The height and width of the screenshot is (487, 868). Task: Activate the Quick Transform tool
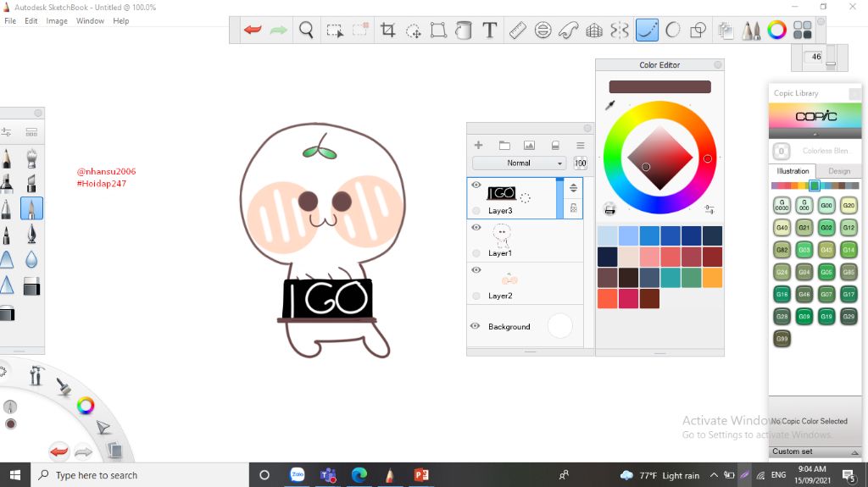point(413,30)
